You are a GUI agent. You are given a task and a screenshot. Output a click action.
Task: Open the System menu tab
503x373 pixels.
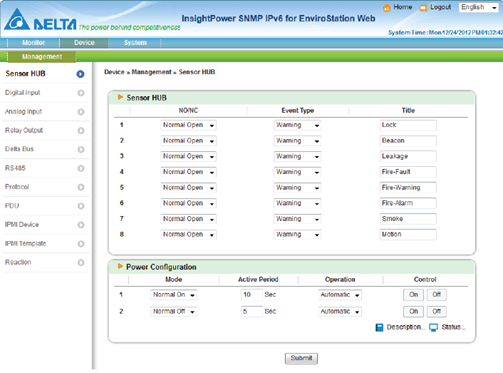coord(135,43)
